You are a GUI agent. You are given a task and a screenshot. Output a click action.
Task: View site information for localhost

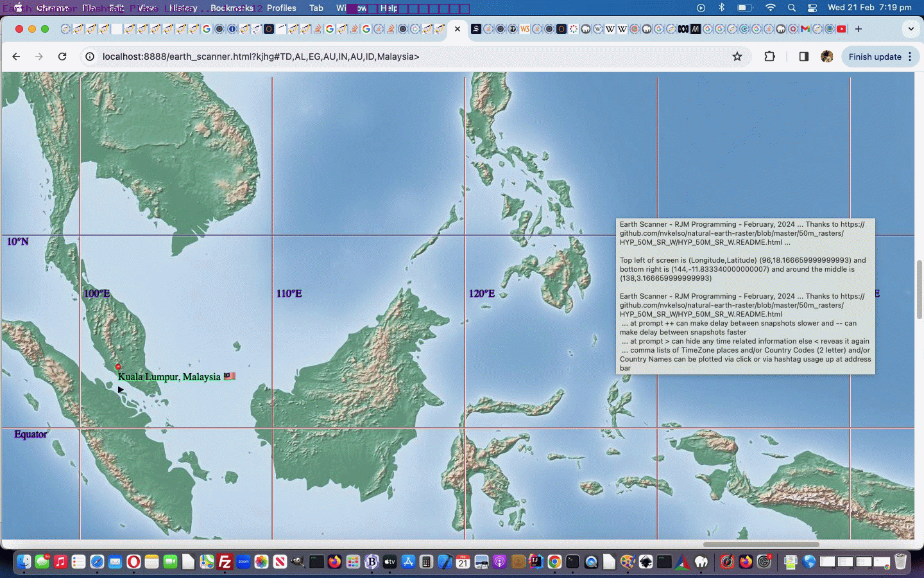tap(90, 57)
